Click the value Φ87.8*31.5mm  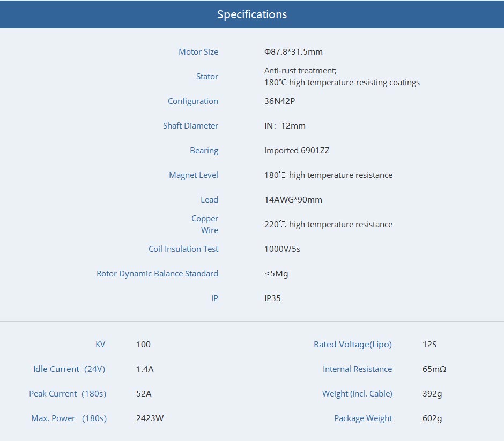click(293, 52)
